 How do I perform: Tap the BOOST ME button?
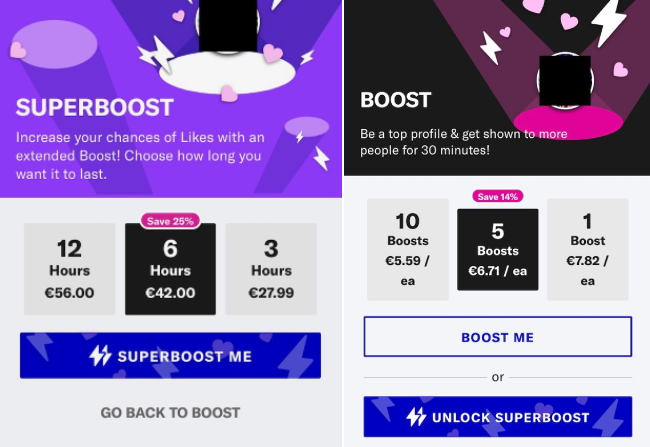(x=498, y=337)
